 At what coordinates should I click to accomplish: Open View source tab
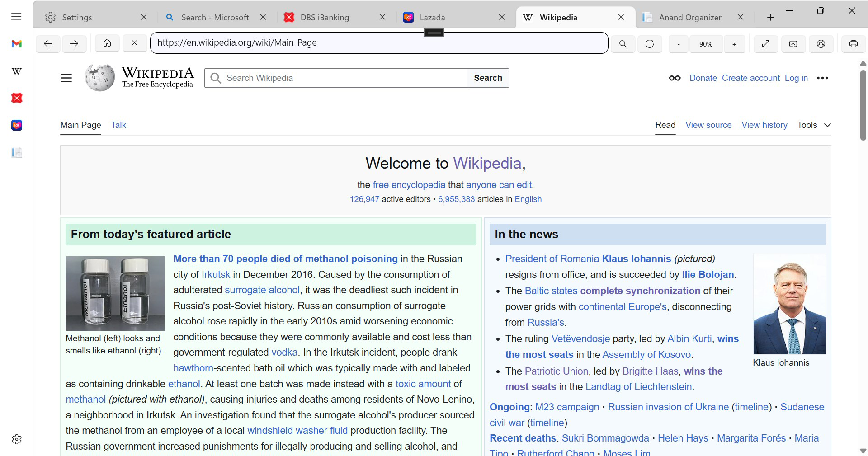pos(708,125)
